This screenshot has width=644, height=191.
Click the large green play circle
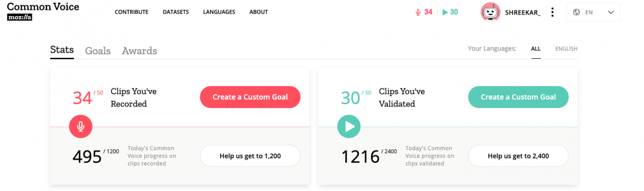(x=349, y=126)
